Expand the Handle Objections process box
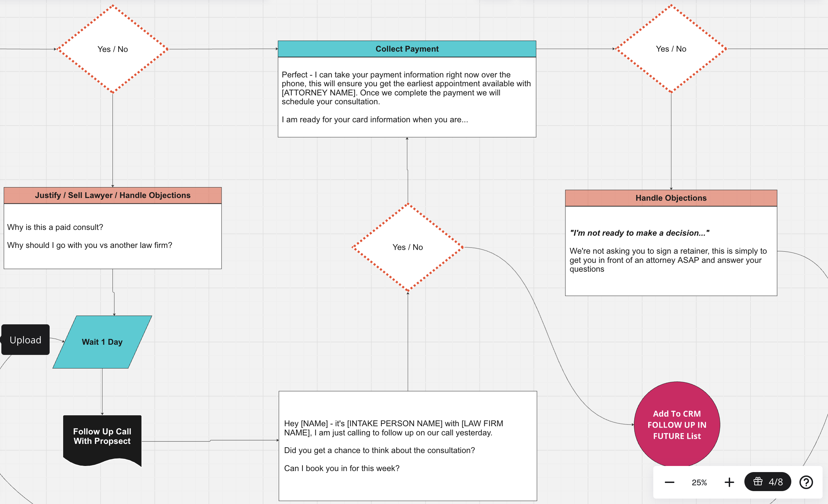The width and height of the screenshot is (828, 504). click(673, 197)
